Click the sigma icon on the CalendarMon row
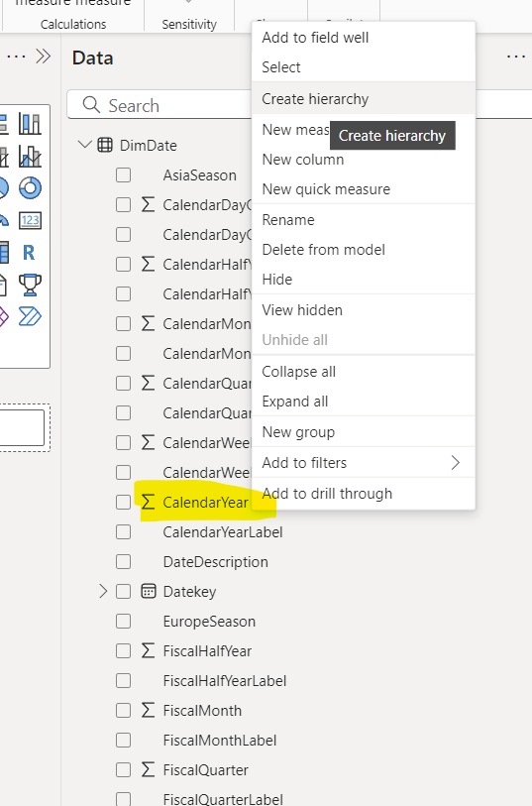Screen dimensions: 532x806 click(x=148, y=324)
